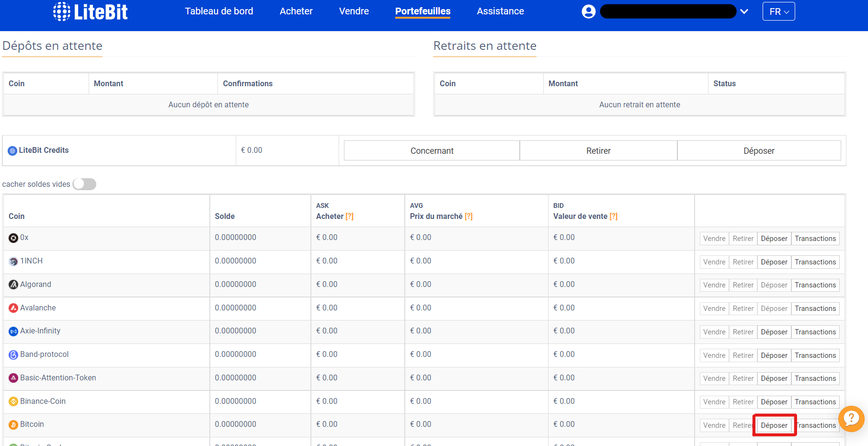Click Retirer for Basic-Attention-Token
Viewport: 868px width, 446px height.
(x=743, y=378)
